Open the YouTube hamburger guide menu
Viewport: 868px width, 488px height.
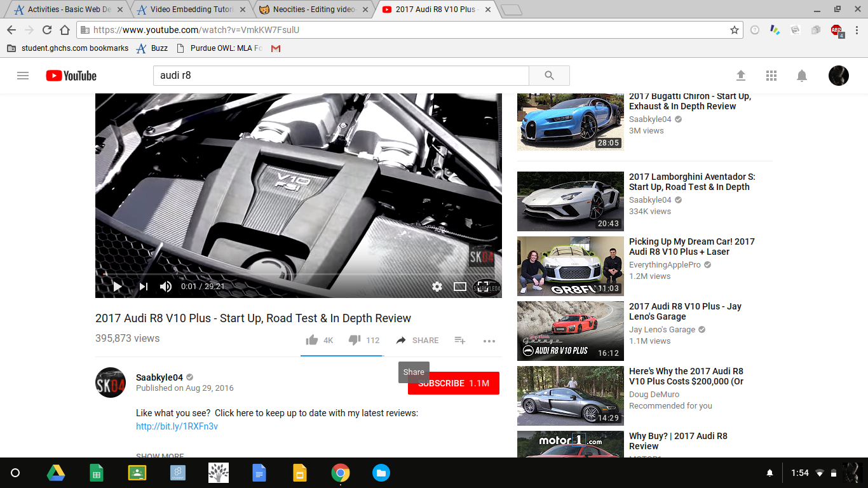[x=23, y=76]
